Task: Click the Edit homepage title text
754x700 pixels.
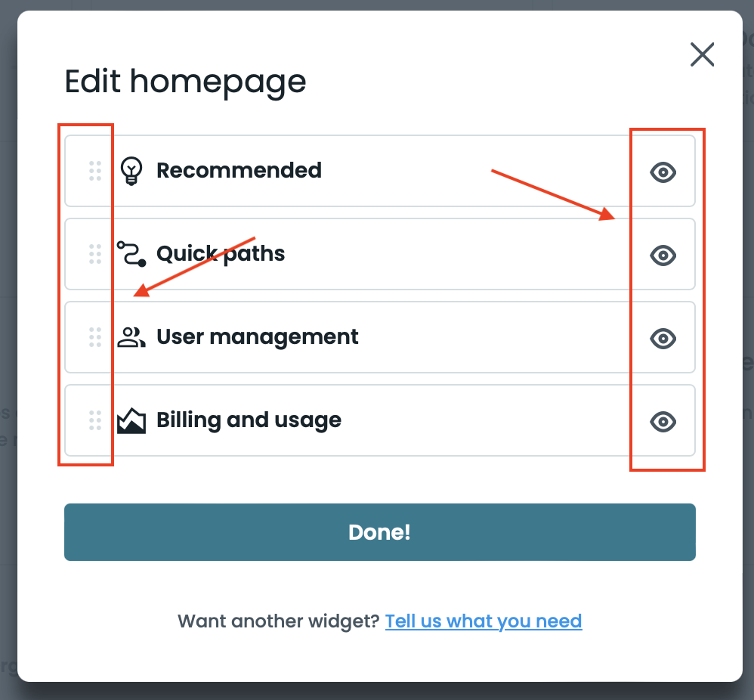Action: tap(185, 81)
